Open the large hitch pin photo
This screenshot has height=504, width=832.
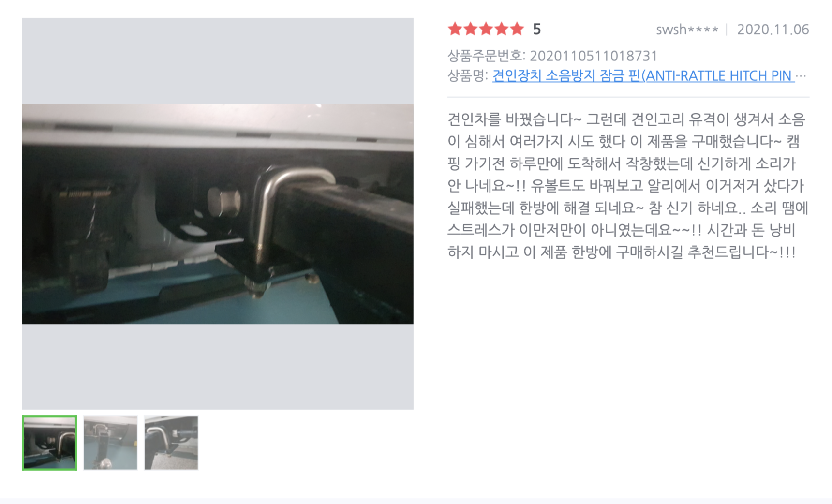point(218,214)
